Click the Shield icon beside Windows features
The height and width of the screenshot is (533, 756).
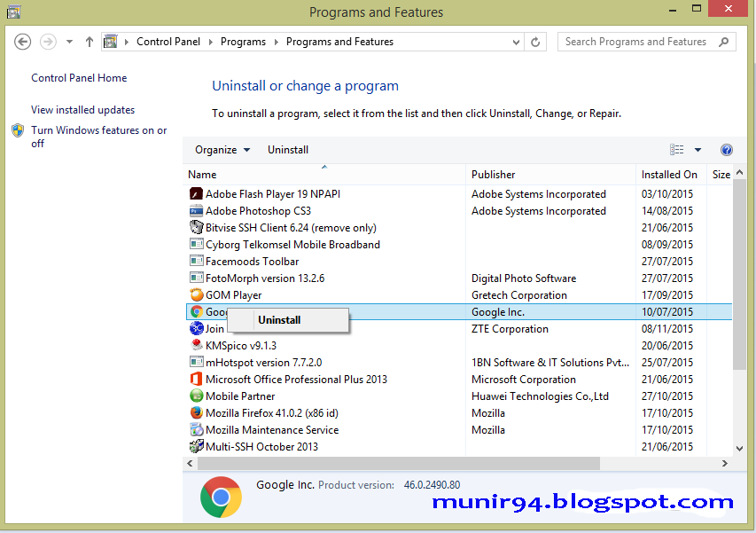pos(18,130)
